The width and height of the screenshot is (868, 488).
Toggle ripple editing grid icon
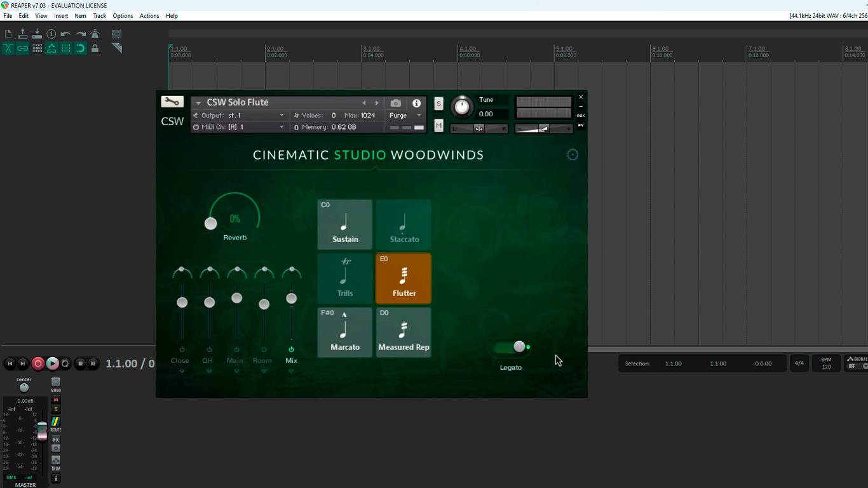click(37, 48)
